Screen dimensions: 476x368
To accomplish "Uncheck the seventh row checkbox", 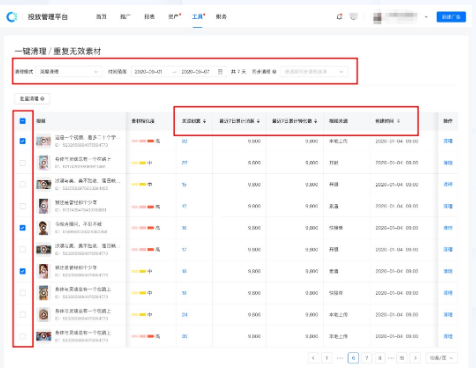I will pos(23,271).
